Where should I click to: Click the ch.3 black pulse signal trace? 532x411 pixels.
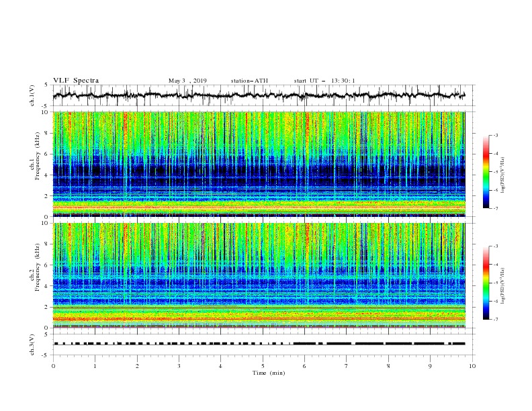pyautogui.click(x=259, y=344)
